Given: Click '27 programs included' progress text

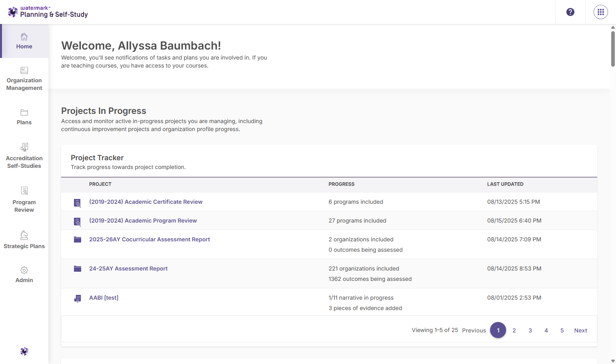Looking at the screenshot, I should (x=357, y=221).
